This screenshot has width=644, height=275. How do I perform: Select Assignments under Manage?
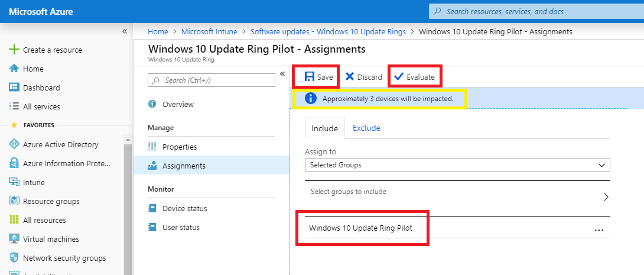(211, 166)
